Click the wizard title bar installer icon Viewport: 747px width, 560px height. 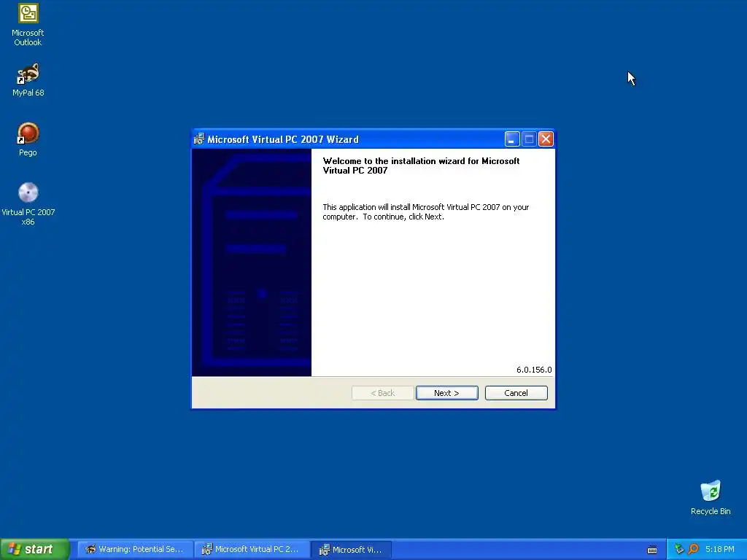tap(199, 139)
